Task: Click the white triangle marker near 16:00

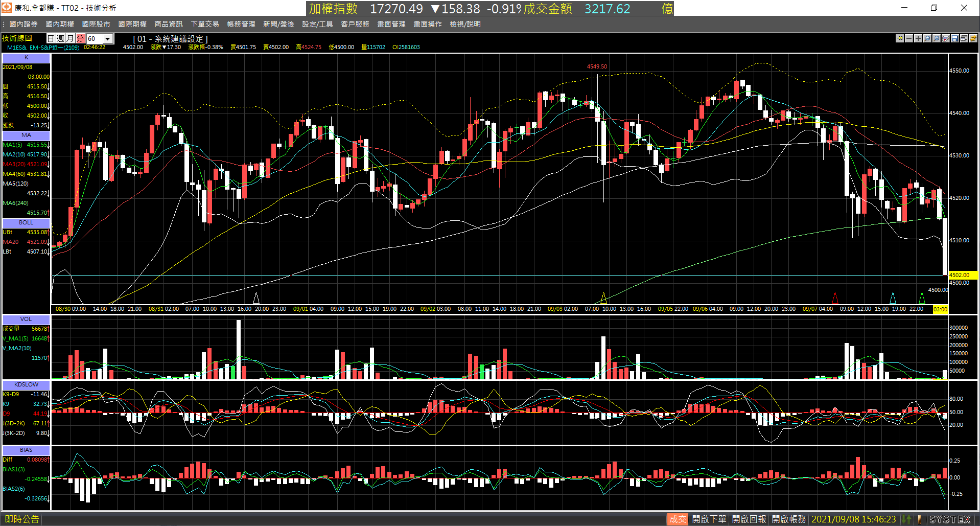Action: (x=256, y=298)
